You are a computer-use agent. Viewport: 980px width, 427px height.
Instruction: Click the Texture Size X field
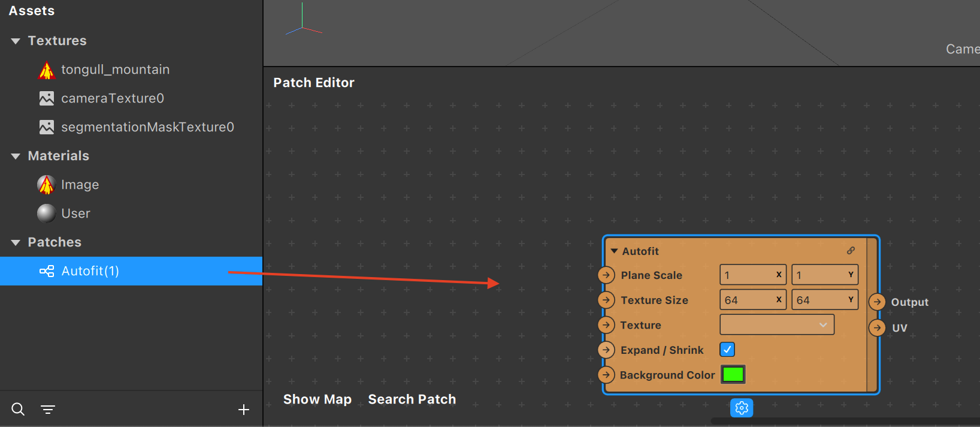point(753,300)
